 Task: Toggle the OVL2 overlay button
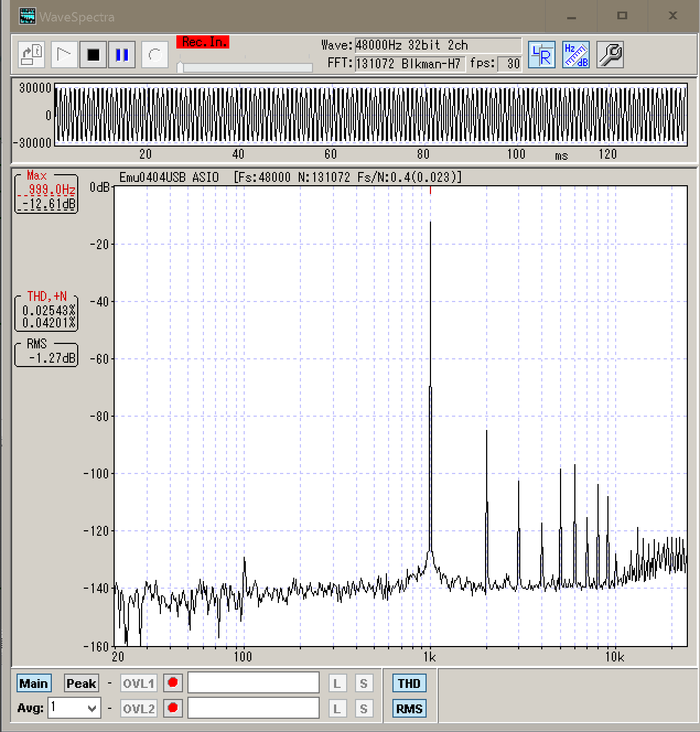(x=138, y=709)
